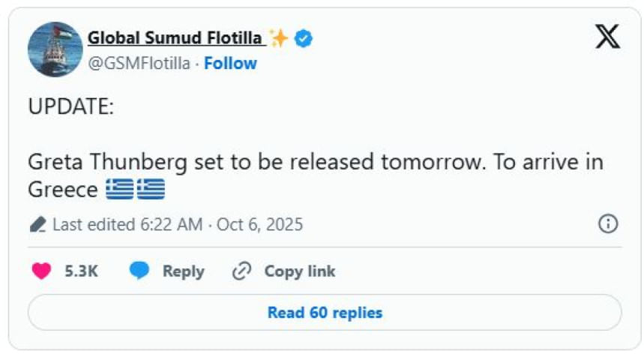Click the pencil edited icon
This screenshot has width=644, height=363.
tap(38, 224)
